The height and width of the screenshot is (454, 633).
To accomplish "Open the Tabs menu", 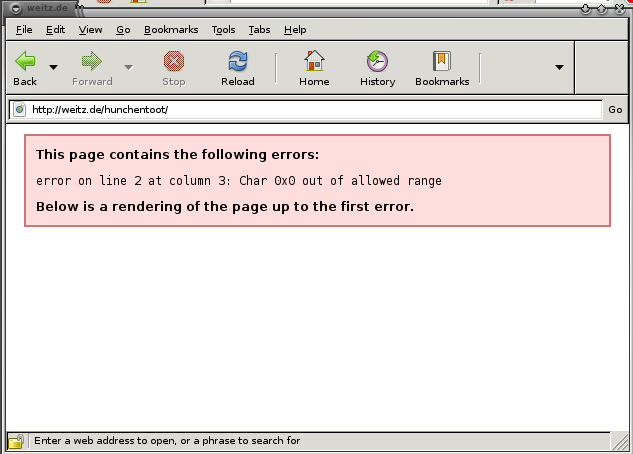I will point(259,30).
